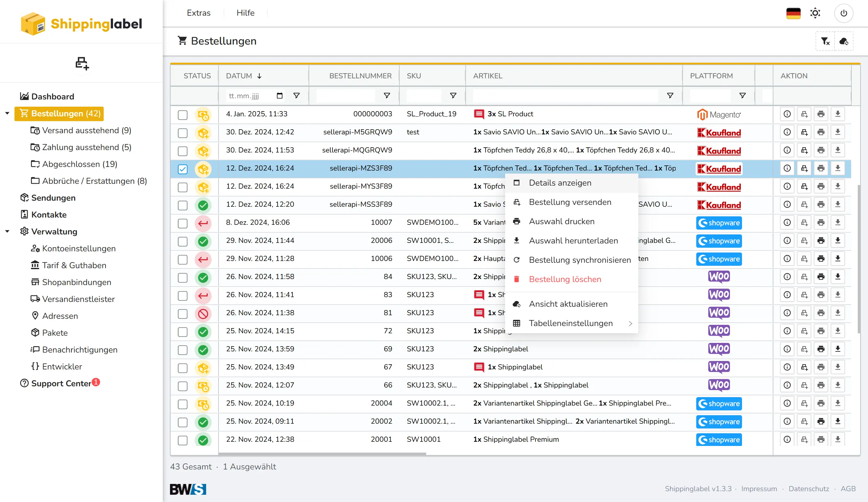Click the German flag language icon
Image resolution: width=868 pixels, height=502 pixels.
click(793, 13)
